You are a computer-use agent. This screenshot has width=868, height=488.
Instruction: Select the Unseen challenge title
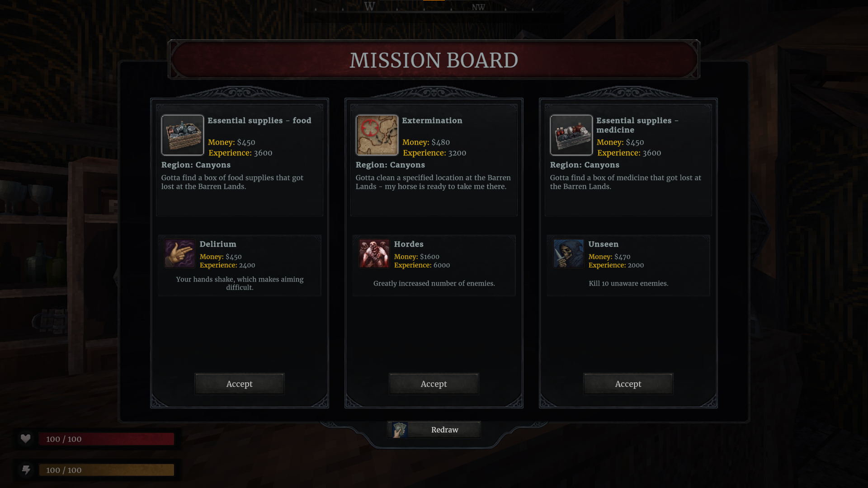tap(604, 244)
